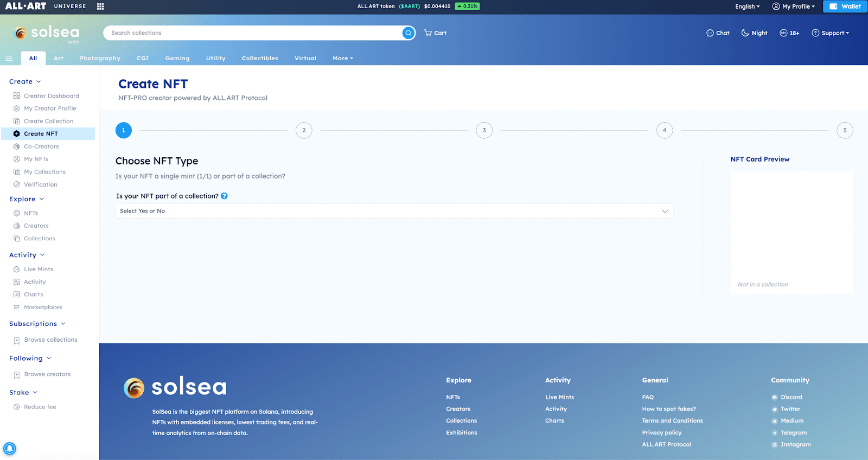Open the English language dropdown
This screenshot has width=868, height=460.
click(x=747, y=7)
